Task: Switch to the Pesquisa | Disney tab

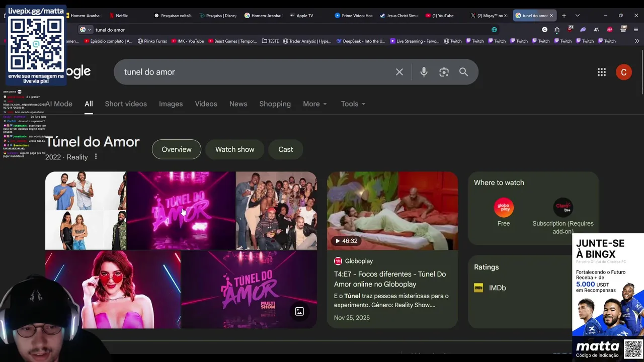Action: click(x=218, y=16)
